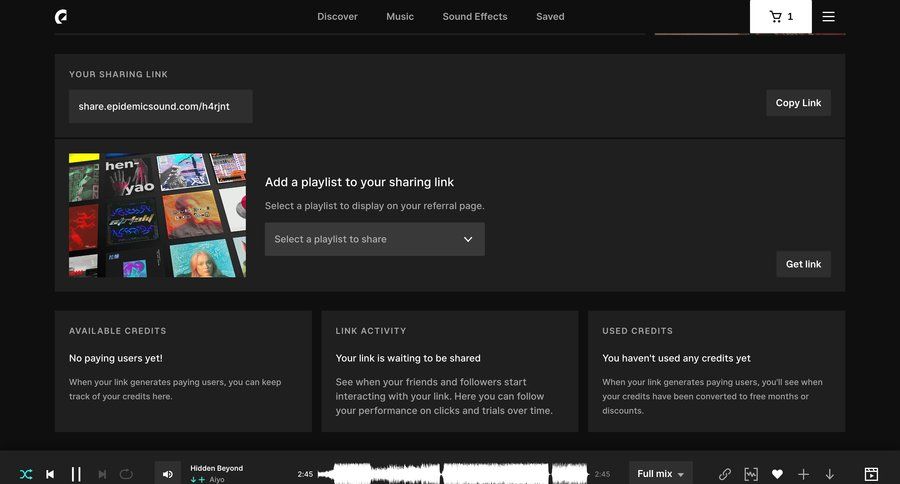The width and height of the screenshot is (900, 484).
Task: Click 'You haven't used any credits yet'
Action: (x=676, y=358)
